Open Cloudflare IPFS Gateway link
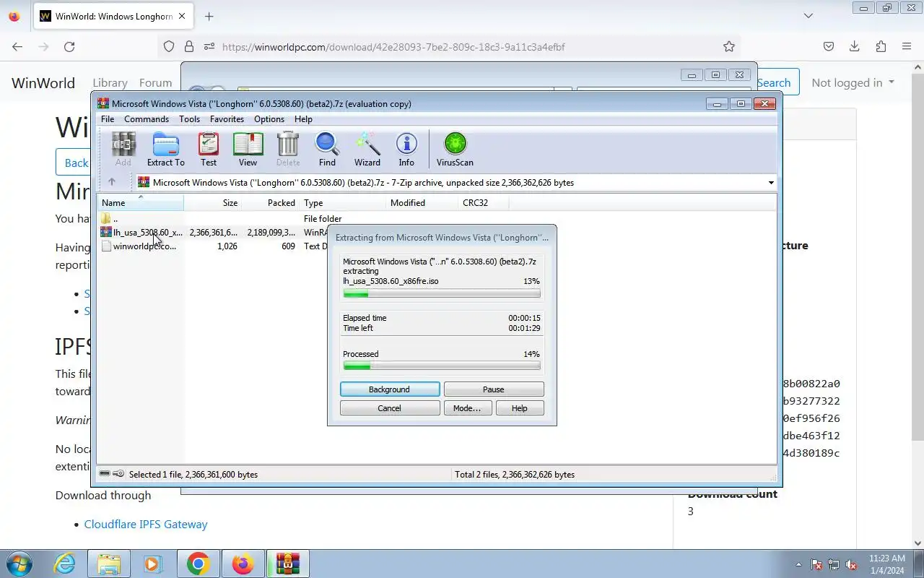Viewport: 924px width, 578px height. (146, 524)
